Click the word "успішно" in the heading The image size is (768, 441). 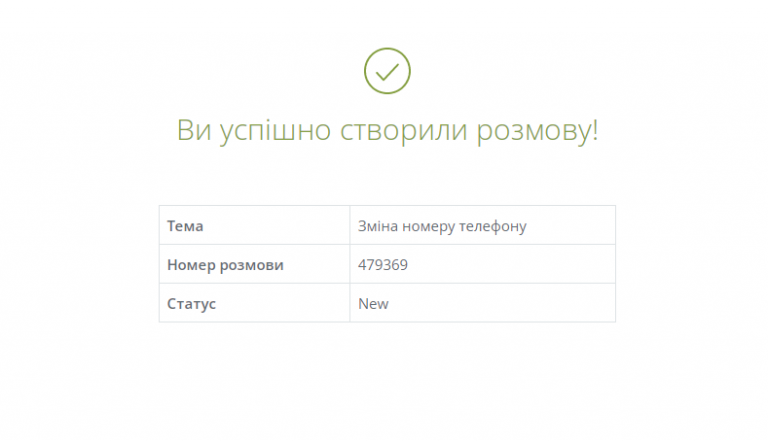pyautogui.click(x=275, y=131)
